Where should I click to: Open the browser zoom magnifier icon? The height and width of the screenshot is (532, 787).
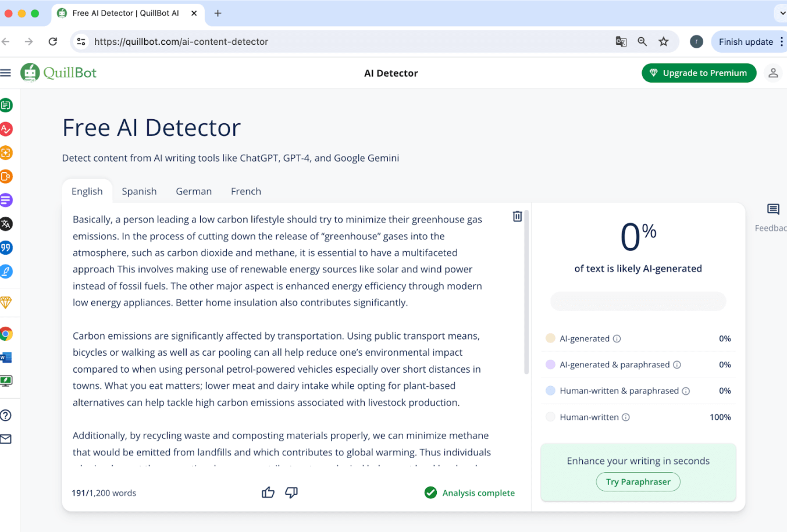tap(642, 41)
